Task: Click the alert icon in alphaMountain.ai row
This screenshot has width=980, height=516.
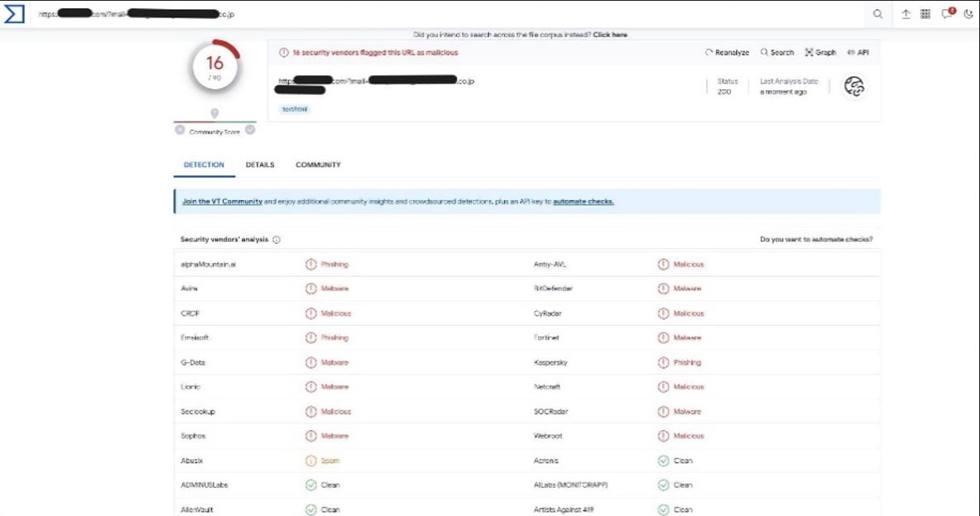Action: point(310,265)
